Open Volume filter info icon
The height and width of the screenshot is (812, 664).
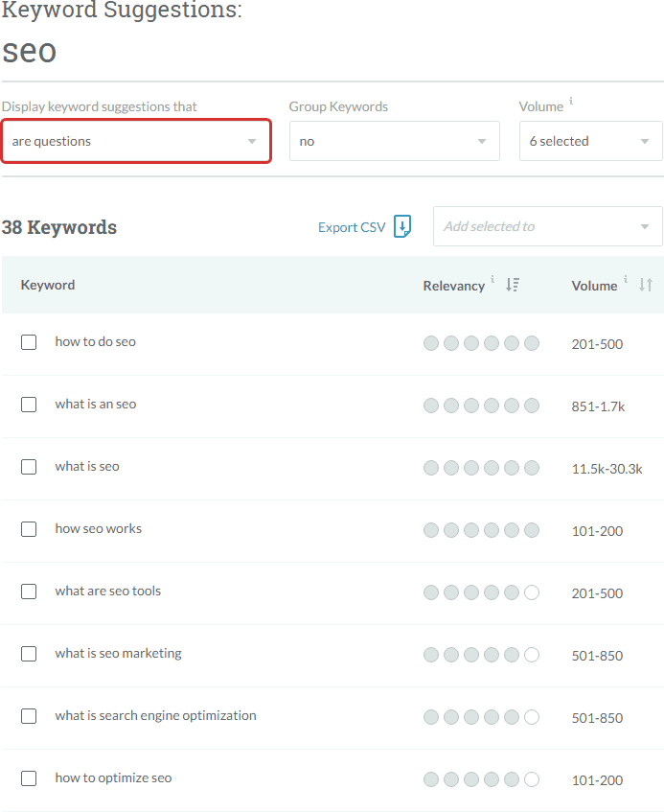click(x=571, y=101)
